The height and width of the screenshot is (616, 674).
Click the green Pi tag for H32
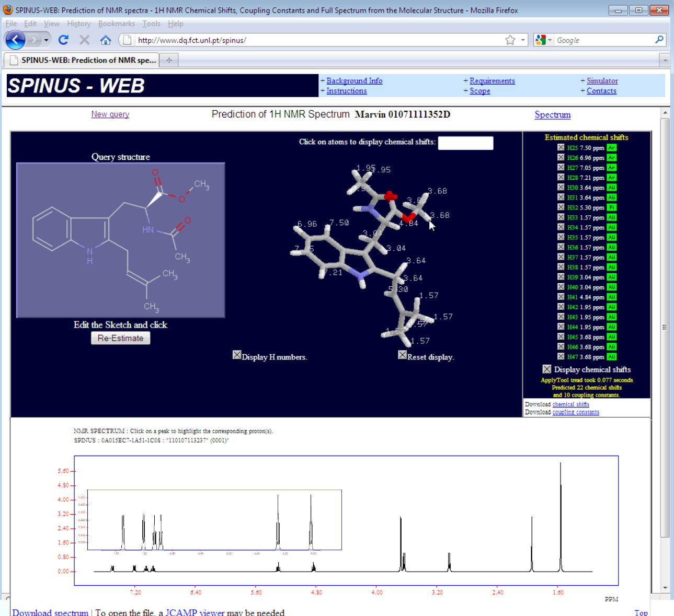[x=612, y=207]
